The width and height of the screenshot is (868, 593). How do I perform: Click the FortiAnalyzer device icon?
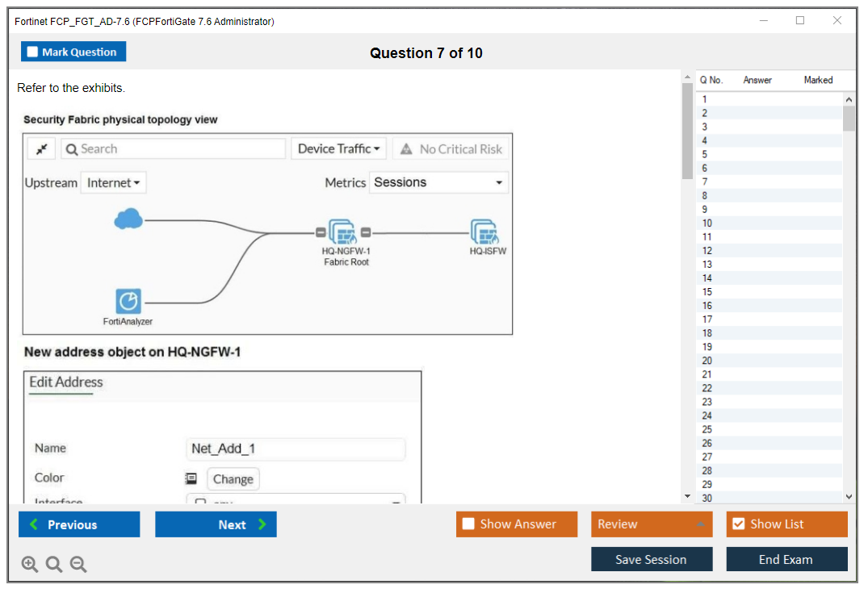[128, 302]
